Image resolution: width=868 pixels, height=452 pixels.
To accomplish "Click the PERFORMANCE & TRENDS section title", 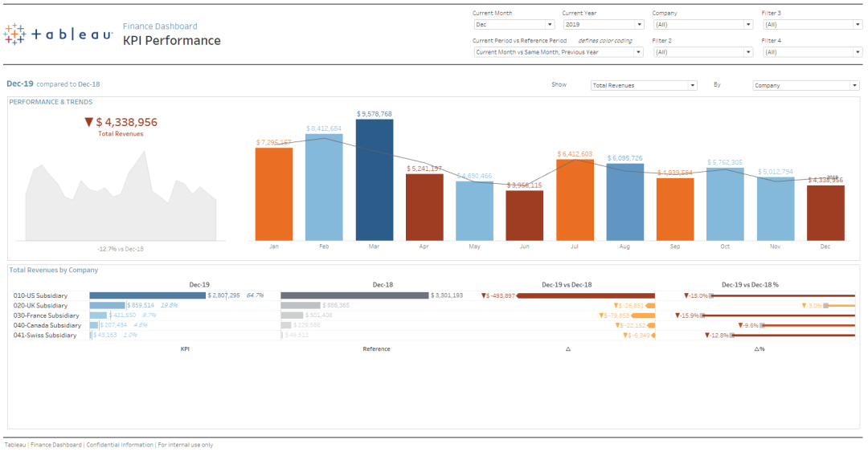I will (x=51, y=102).
